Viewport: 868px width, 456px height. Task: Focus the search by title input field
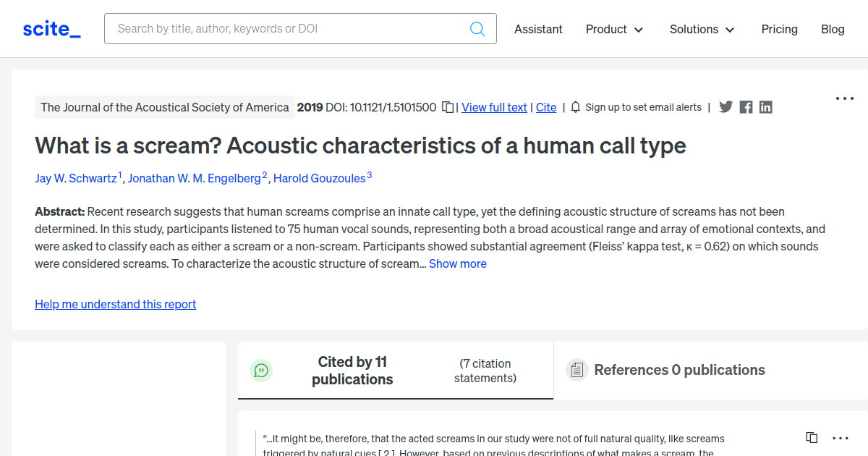(289, 29)
